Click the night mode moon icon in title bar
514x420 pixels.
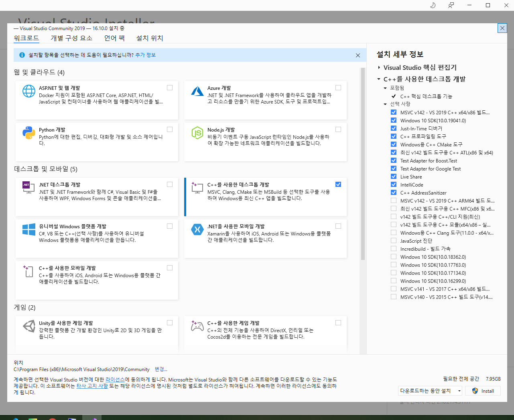433,5
